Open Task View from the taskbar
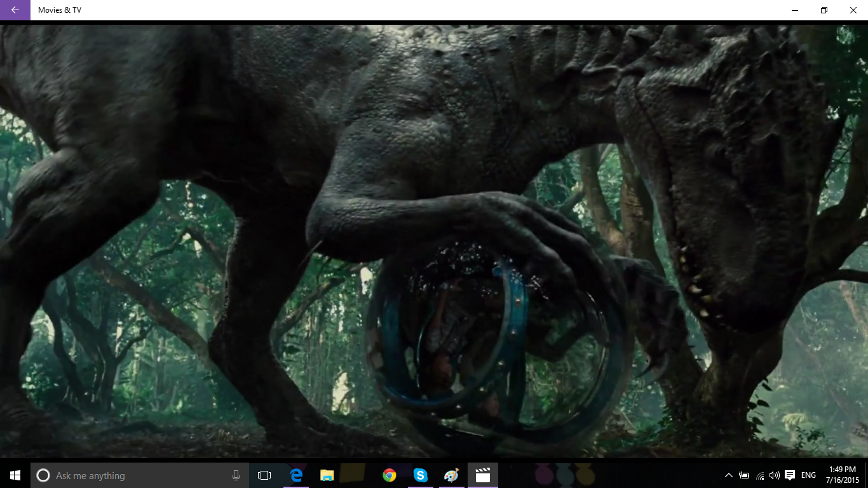This screenshot has width=868, height=488. point(264,475)
